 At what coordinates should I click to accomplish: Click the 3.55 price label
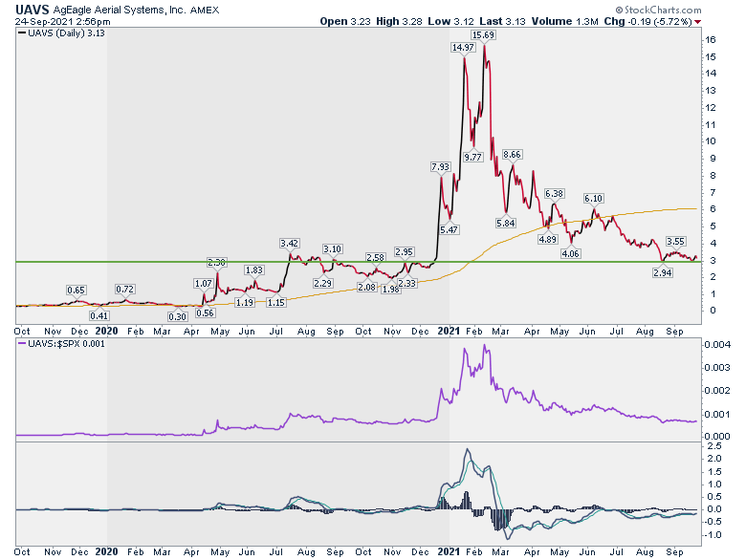tap(675, 242)
